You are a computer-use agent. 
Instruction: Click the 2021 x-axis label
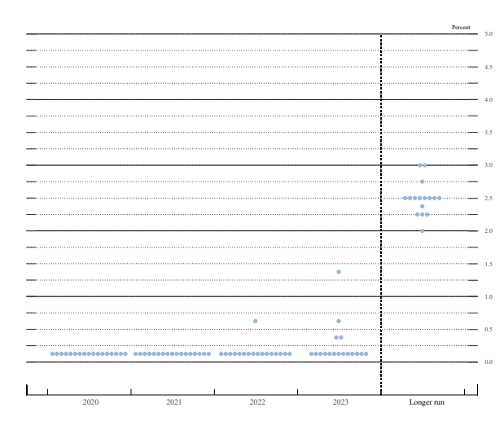[x=174, y=402]
